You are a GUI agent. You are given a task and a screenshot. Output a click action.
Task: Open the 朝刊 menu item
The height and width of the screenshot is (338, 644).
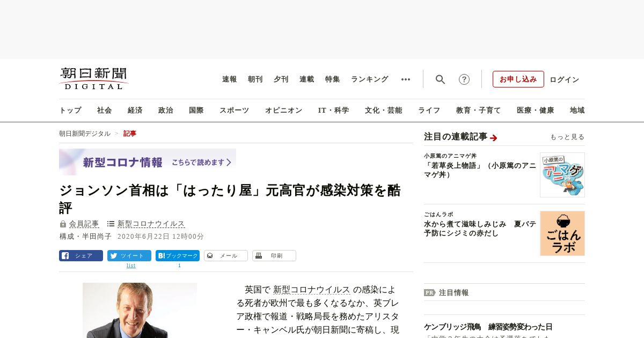click(255, 79)
